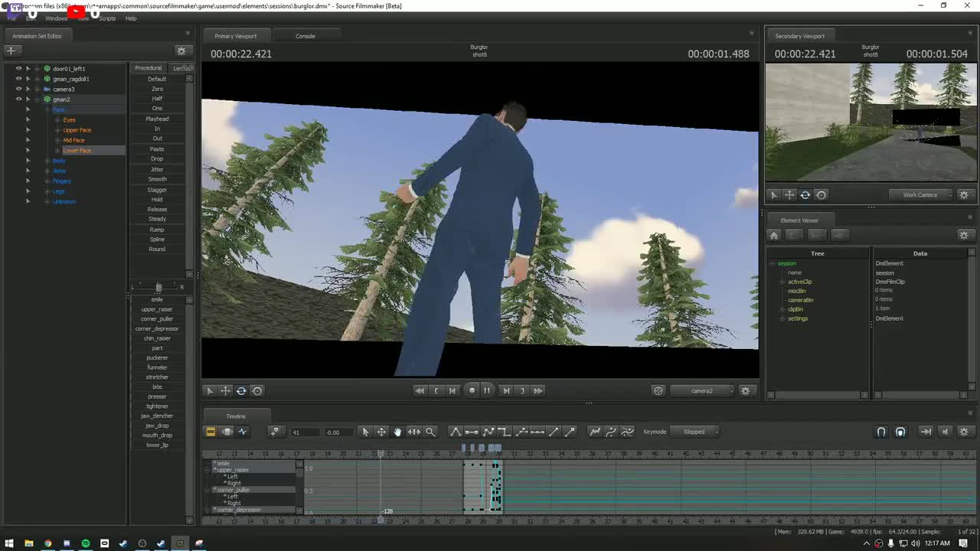Toggle visibility eye for camera3

coord(18,89)
